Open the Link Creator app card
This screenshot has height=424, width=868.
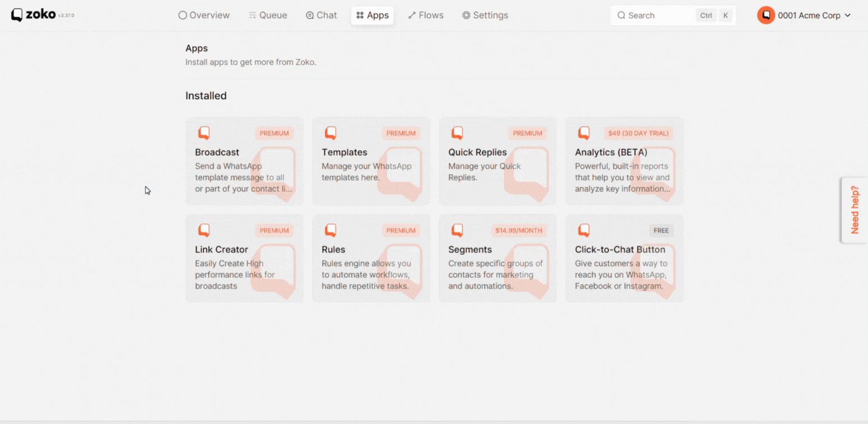244,258
